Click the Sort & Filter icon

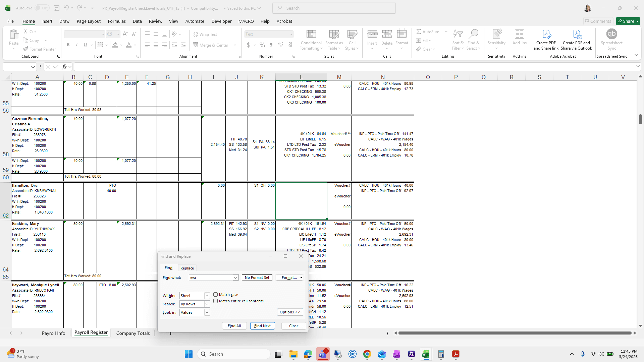point(458,34)
